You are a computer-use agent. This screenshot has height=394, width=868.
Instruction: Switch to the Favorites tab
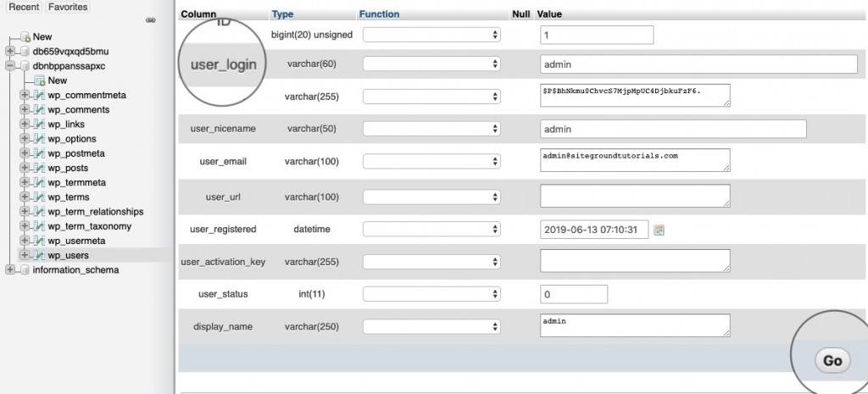coord(68,7)
